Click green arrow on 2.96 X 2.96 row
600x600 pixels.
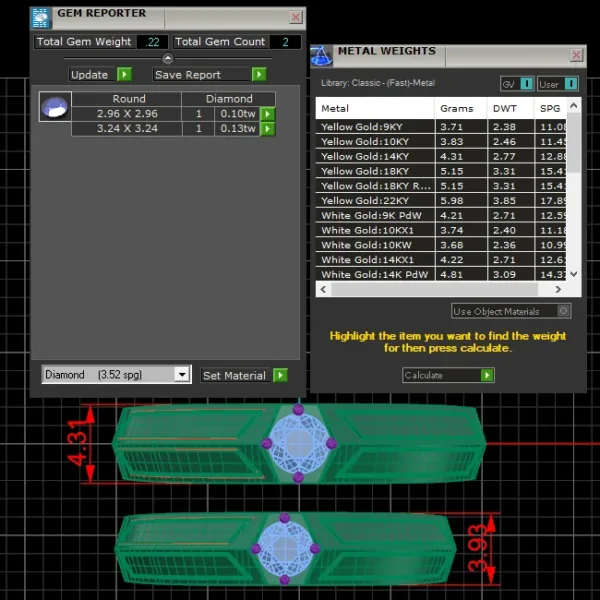point(267,114)
